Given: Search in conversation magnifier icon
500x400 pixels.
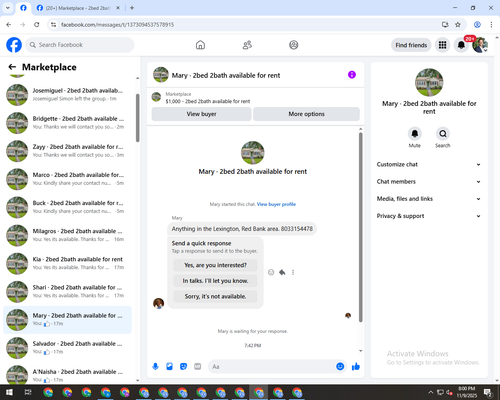Looking at the screenshot, I should (x=443, y=134).
